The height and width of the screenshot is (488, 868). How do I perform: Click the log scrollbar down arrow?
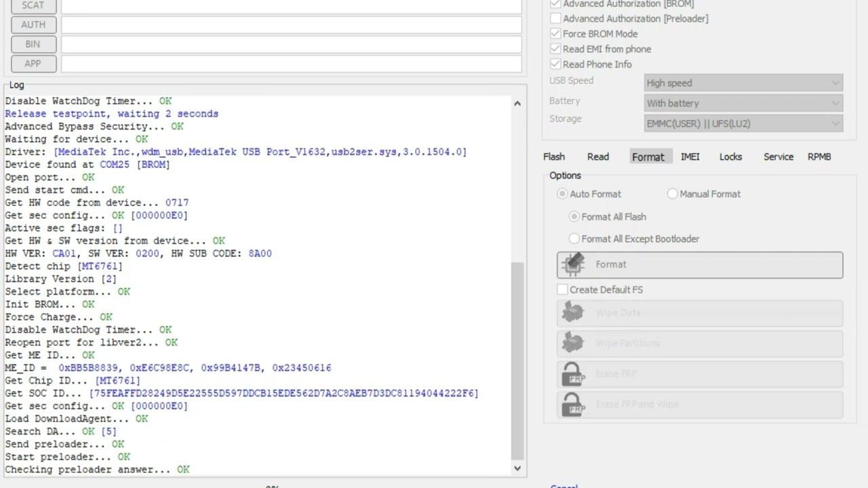[517, 468]
